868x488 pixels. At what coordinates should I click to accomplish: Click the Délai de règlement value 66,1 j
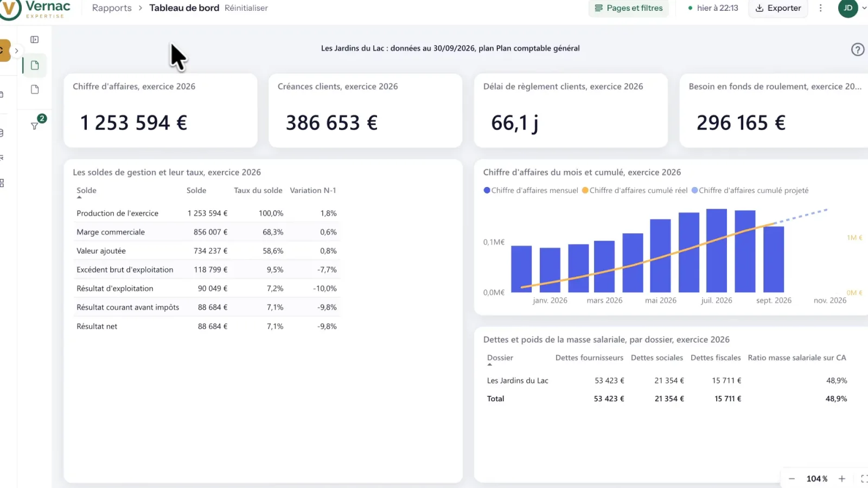[x=515, y=123]
